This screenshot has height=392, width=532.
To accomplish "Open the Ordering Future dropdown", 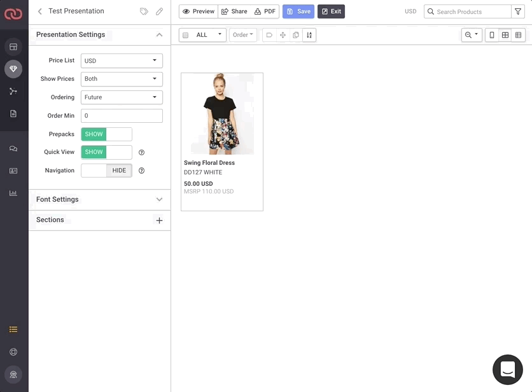I will point(122,97).
